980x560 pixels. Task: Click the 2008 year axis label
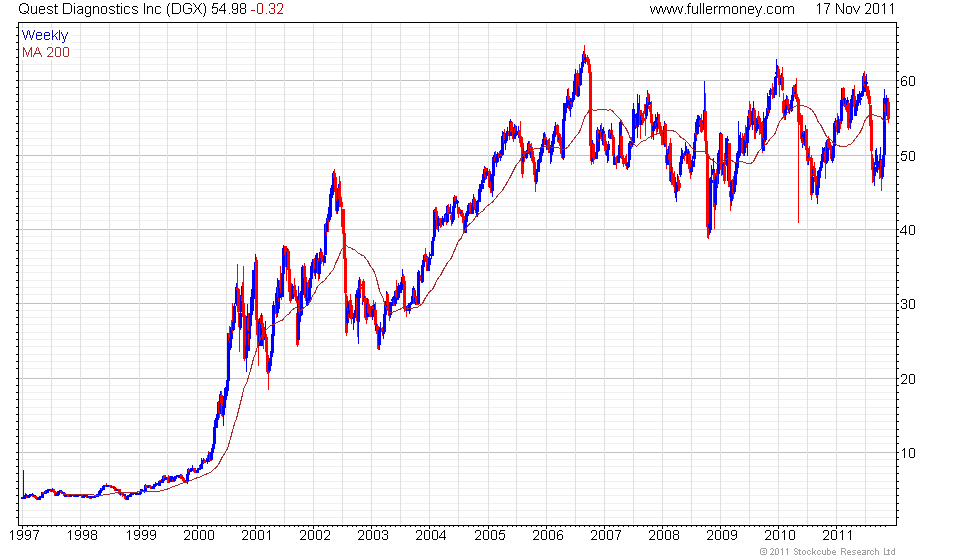tap(664, 535)
